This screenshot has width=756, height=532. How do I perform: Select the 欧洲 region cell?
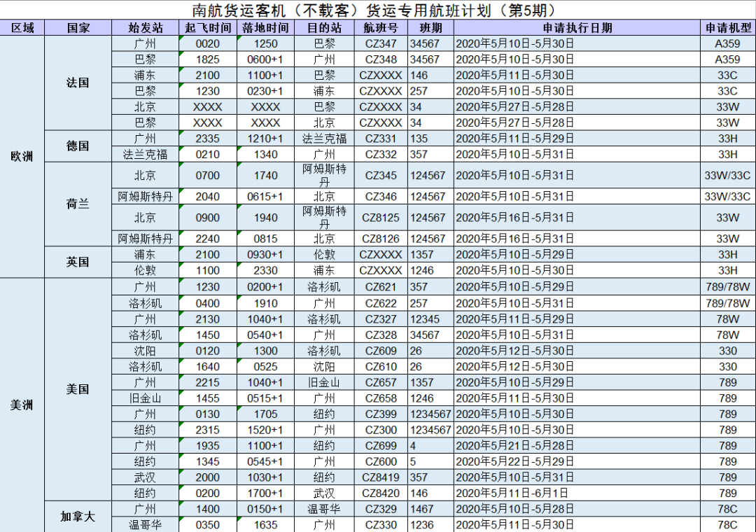click(x=22, y=157)
